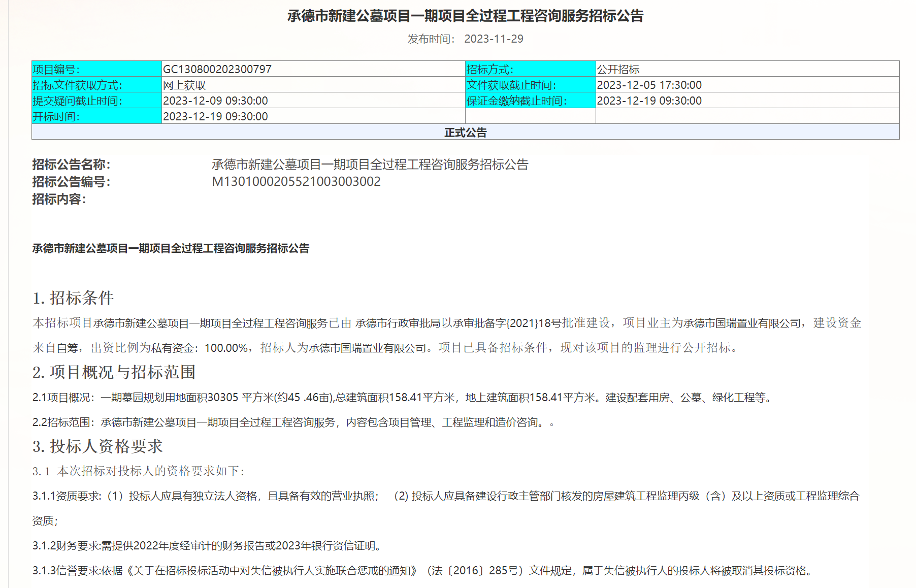Click the 提交疑问截止时间 label cell

click(x=96, y=101)
